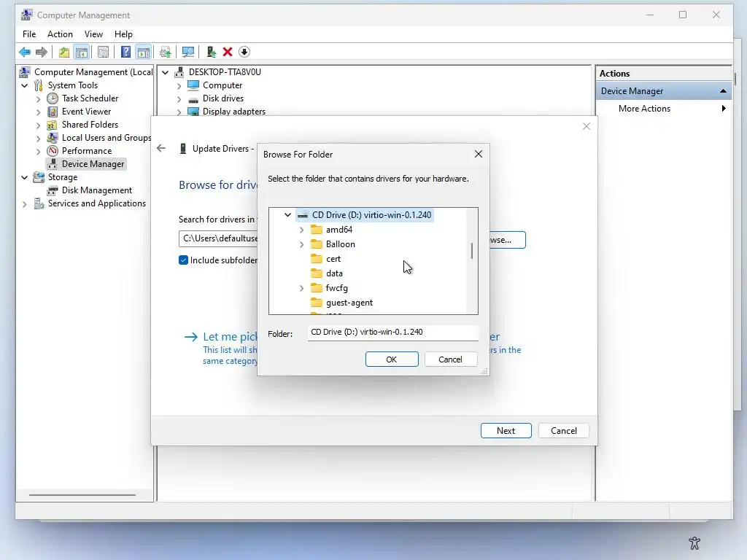This screenshot has width=747, height=560.
Task: Expand the Services and Applications chevron
Action: (25, 204)
